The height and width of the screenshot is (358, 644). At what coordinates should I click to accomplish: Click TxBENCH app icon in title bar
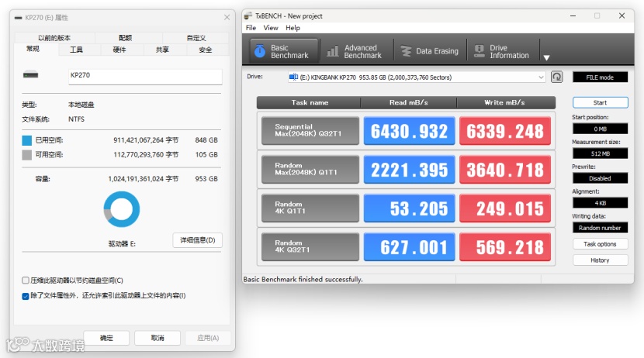click(248, 16)
